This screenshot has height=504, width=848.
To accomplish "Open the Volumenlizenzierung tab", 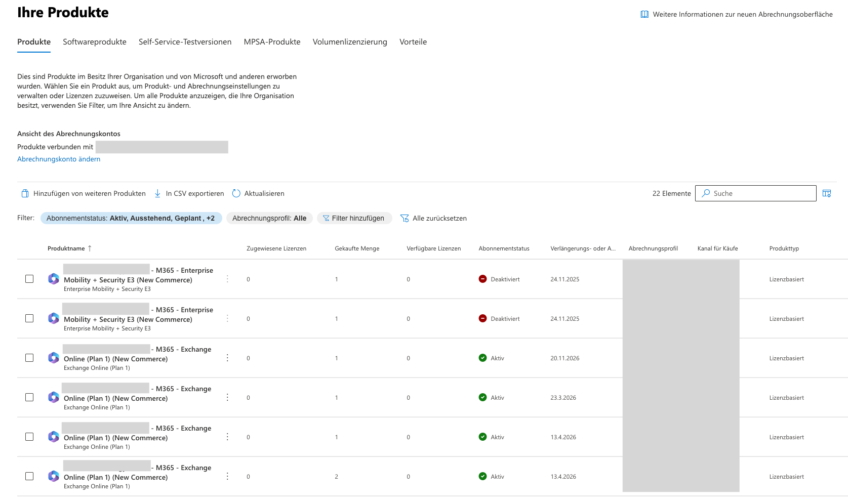I will coord(349,42).
